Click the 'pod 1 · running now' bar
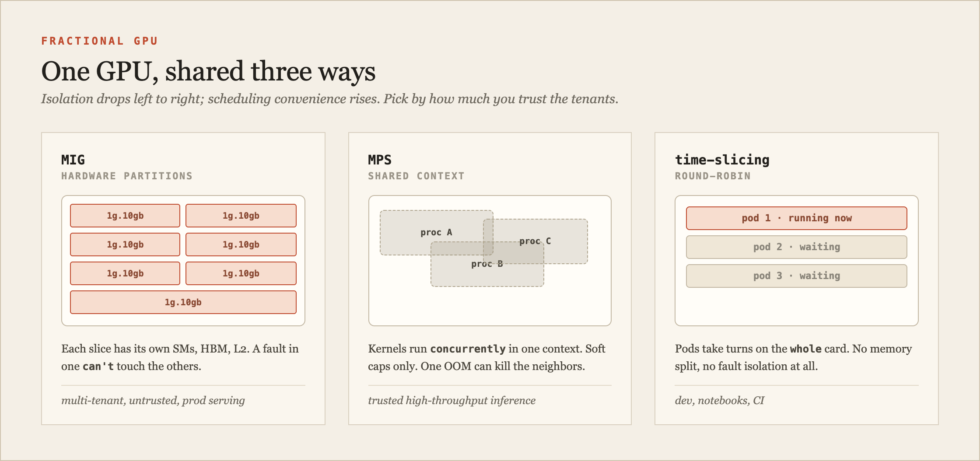This screenshot has width=980, height=461. (796, 218)
